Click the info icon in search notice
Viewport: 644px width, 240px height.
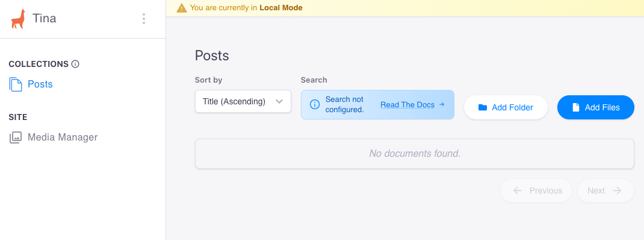tap(315, 104)
